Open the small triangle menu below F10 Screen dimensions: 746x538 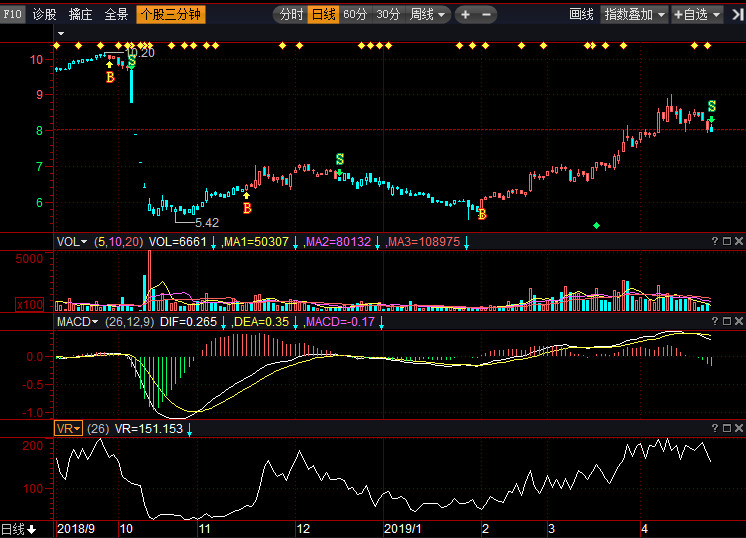61,33
